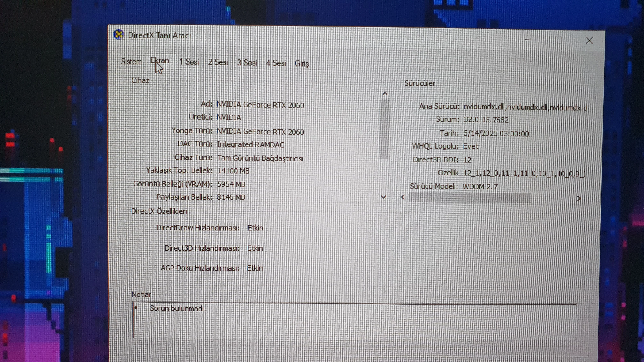Screen dimensions: 644x362
Task: Click the DirectX title bar icon
Action: pos(119,34)
